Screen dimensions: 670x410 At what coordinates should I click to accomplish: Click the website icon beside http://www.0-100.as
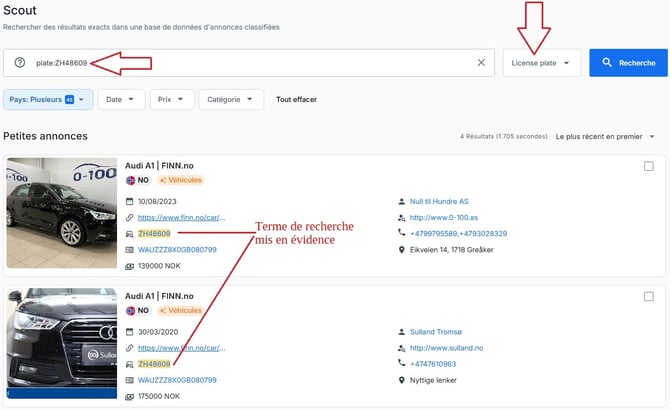(402, 218)
